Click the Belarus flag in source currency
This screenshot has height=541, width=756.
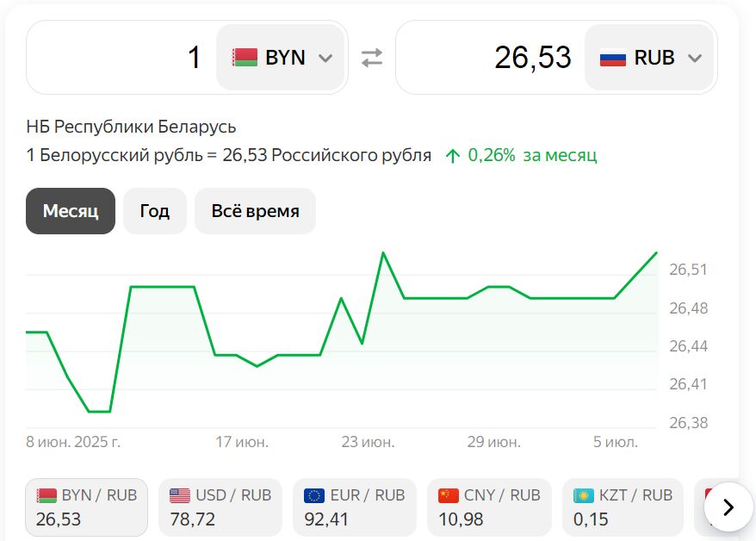click(245, 58)
